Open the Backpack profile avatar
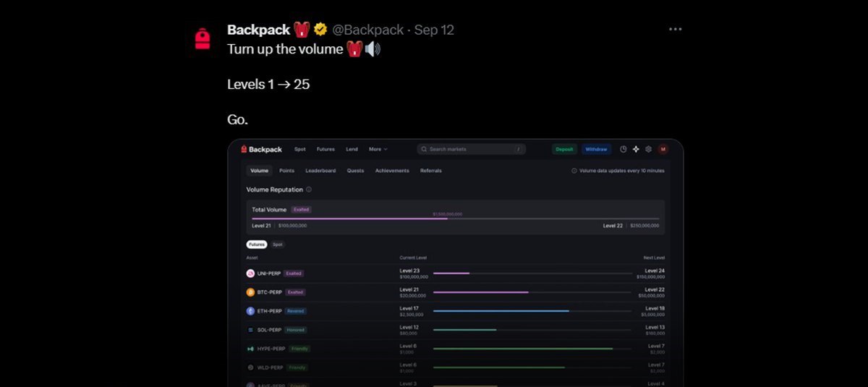Screen dimensions: 868x387 point(203,38)
